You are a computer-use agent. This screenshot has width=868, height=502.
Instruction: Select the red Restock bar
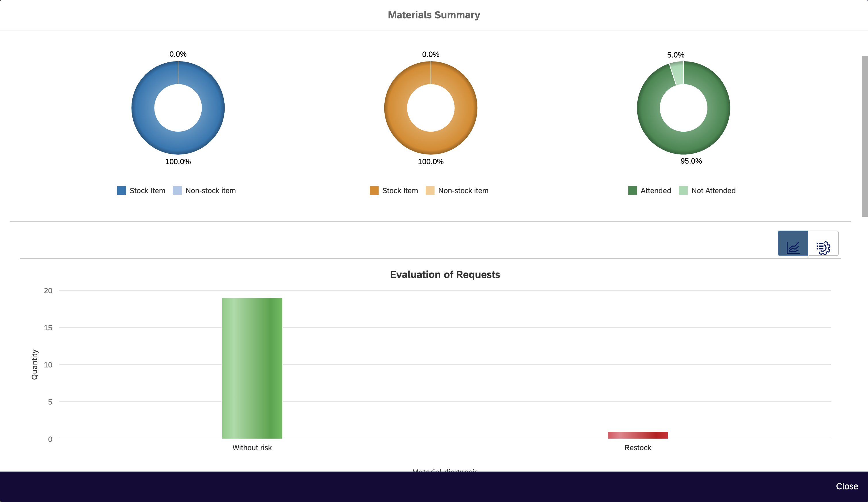coord(638,435)
